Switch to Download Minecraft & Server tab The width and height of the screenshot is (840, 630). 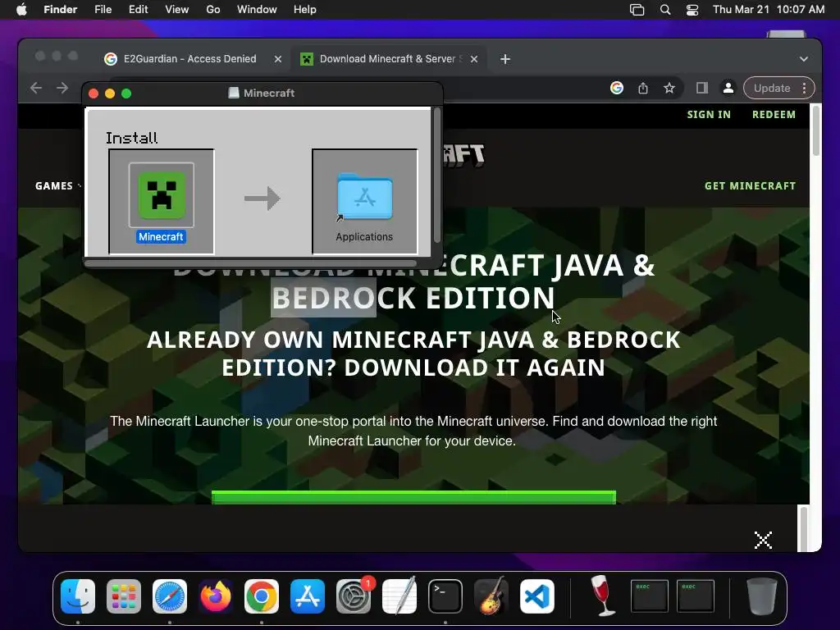pos(388,59)
